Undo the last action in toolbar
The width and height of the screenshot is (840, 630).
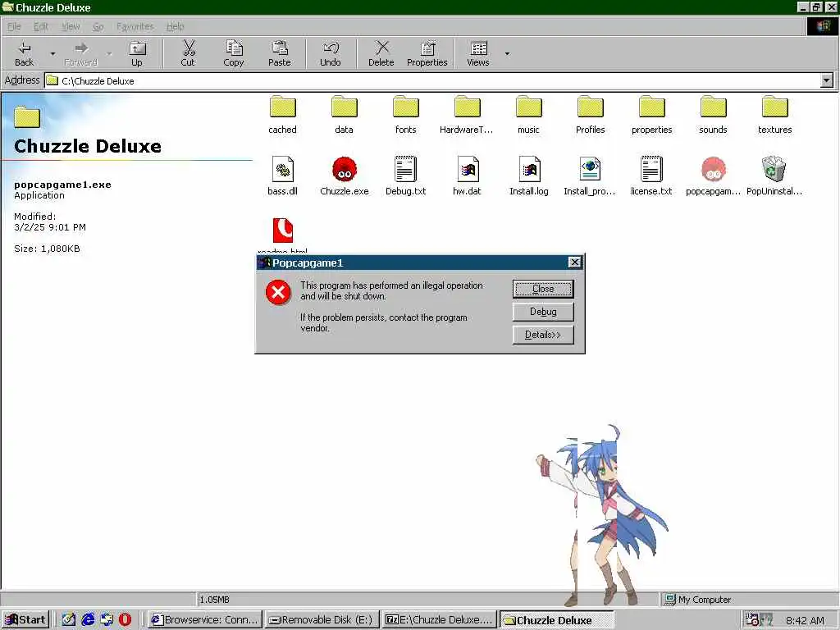(x=331, y=53)
